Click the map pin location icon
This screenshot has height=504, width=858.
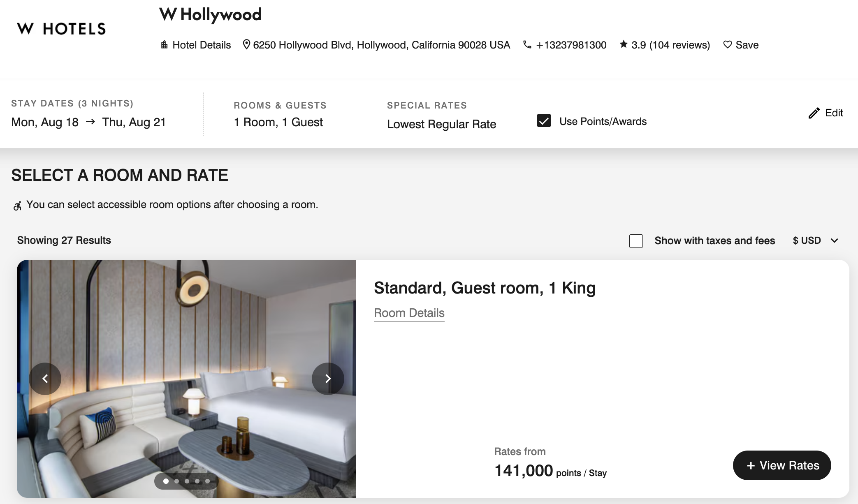pyautogui.click(x=246, y=44)
